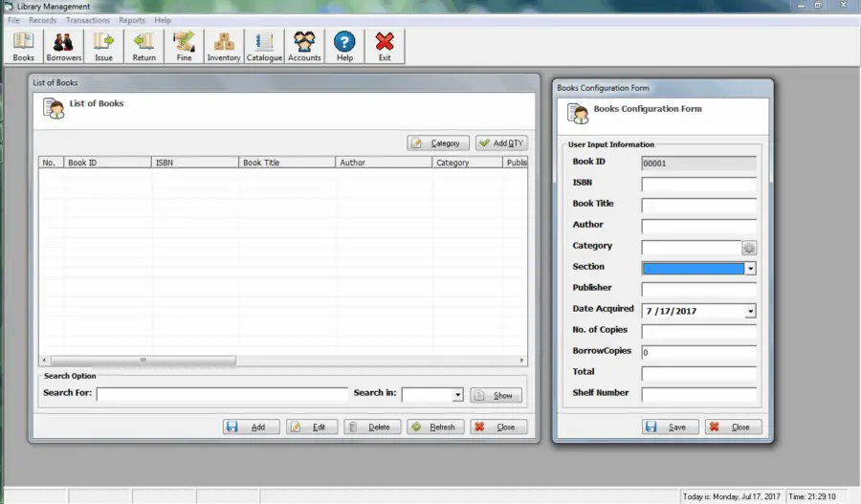This screenshot has width=861, height=504.
Task: Open the Help toolbar icon
Action: click(344, 46)
